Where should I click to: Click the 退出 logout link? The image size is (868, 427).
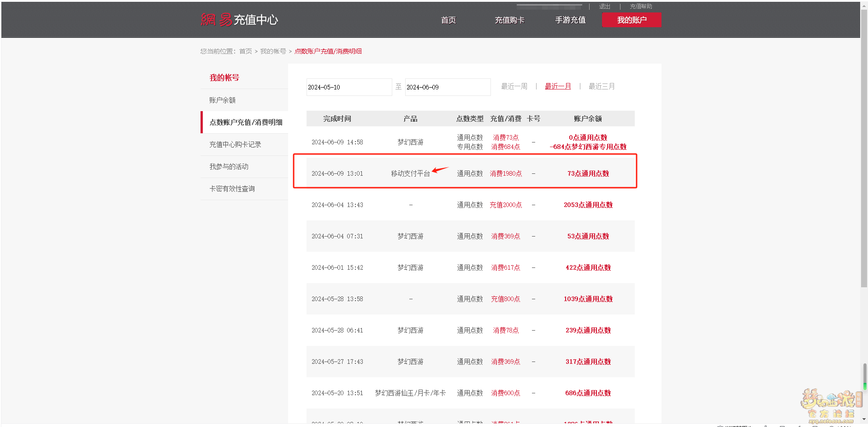(604, 6)
